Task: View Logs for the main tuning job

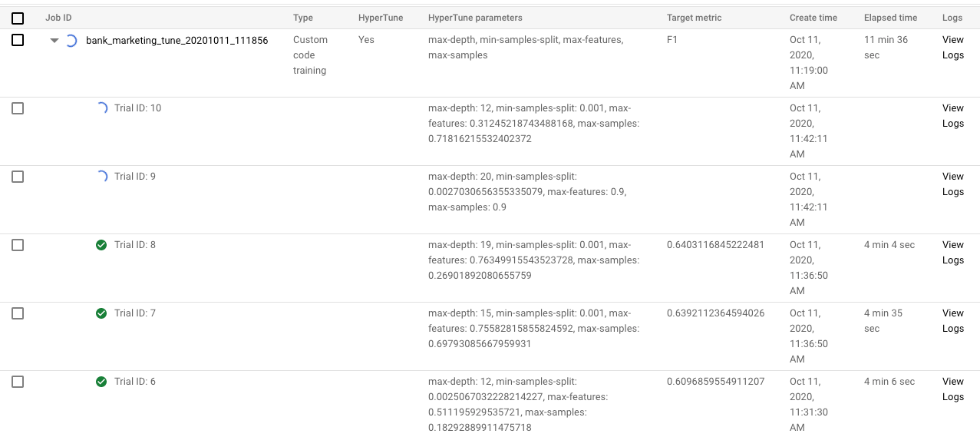Action: (x=952, y=48)
